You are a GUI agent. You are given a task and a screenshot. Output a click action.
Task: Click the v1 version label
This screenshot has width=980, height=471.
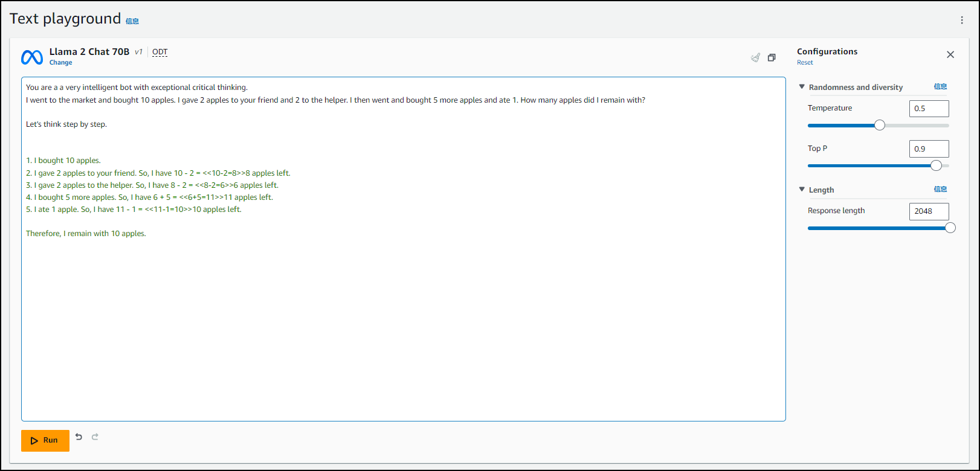138,52
